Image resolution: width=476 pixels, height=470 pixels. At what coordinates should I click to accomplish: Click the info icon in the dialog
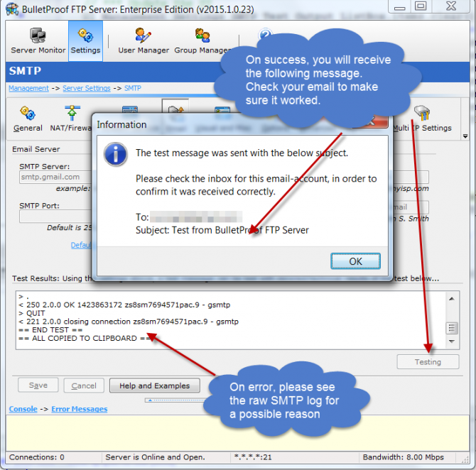(x=115, y=154)
